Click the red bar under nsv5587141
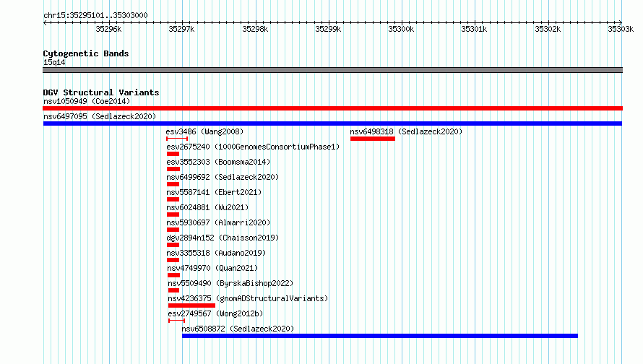The image size is (643, 364). [173, 199]
